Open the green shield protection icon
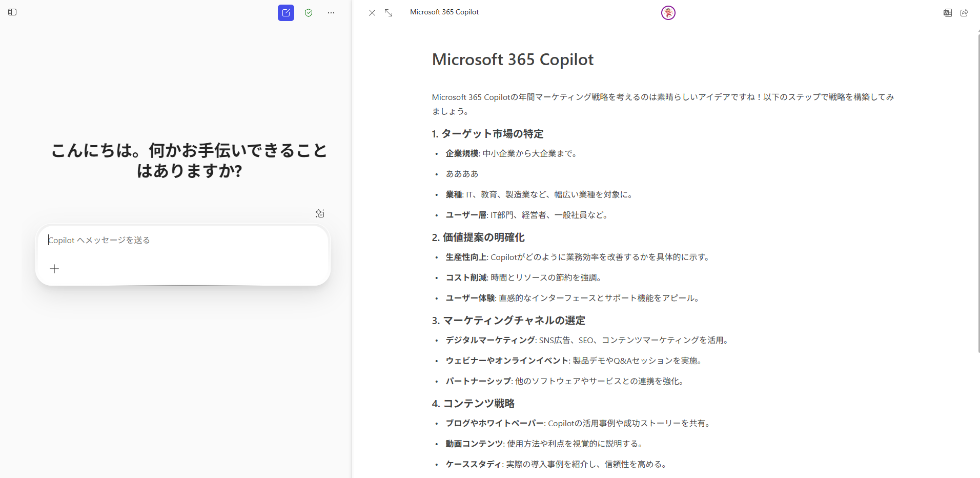 click(x=309, y=13)
